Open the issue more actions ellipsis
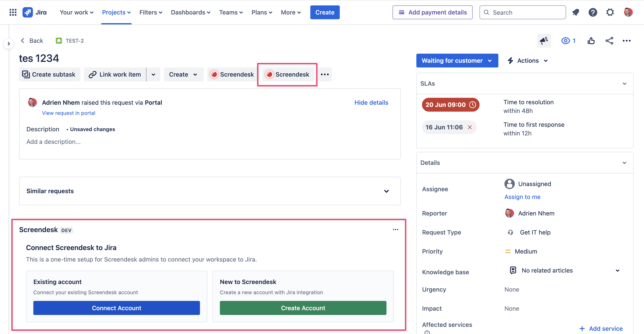Image resolution: width=644 pixels, height=334 pixels. point(626,40)
